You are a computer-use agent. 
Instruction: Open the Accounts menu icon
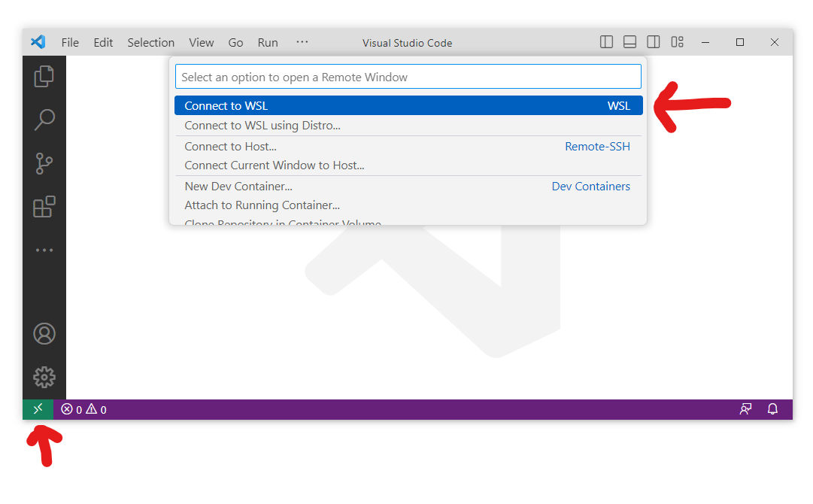click(x=44, y=334)
